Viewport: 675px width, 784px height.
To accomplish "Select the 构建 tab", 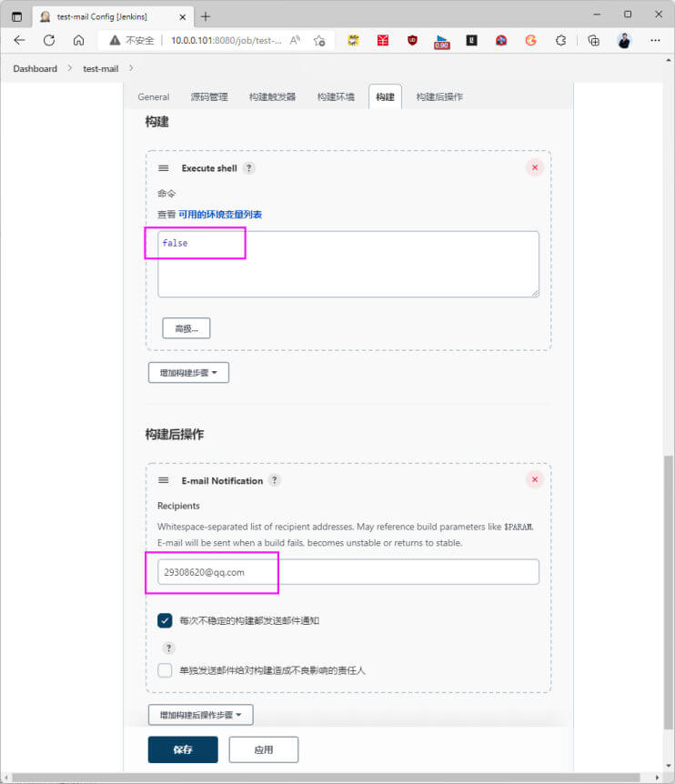I will (385, 96).
